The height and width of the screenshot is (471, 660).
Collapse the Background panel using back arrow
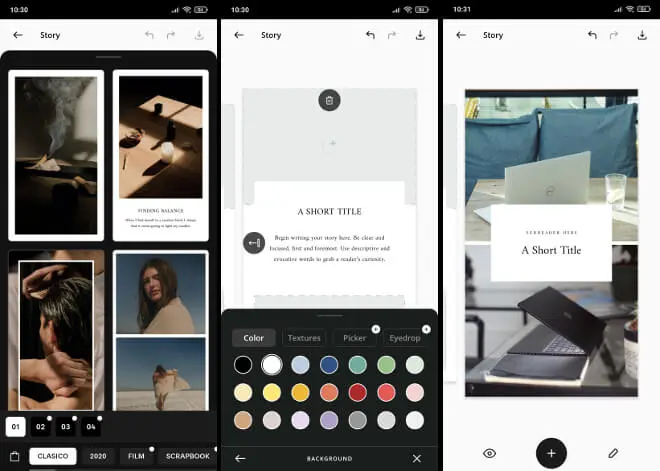click(x=240, y=458)
